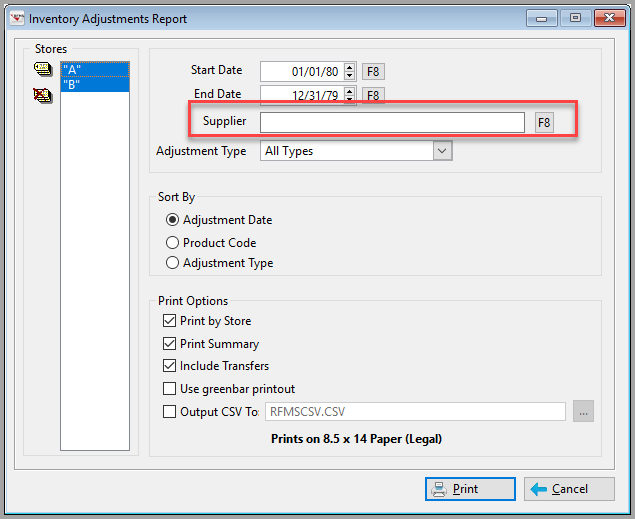Click F8 lookup button beside Supplier
The width and height of the screenshot is (635, 519).
click(544, 122)
